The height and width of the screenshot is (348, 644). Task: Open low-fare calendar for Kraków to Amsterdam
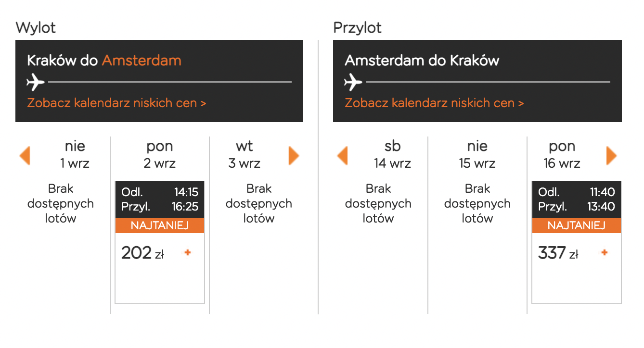[117, 103]
